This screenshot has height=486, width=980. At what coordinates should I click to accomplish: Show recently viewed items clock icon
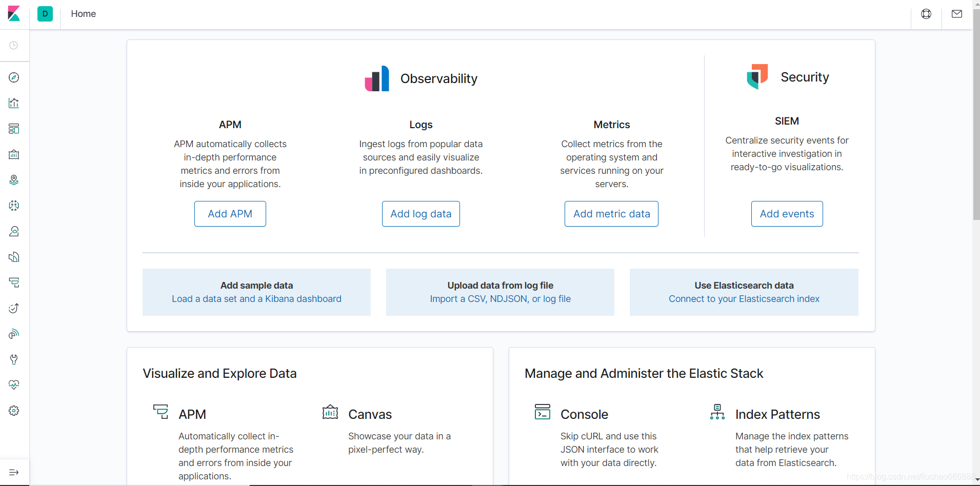tap(14, 46)
